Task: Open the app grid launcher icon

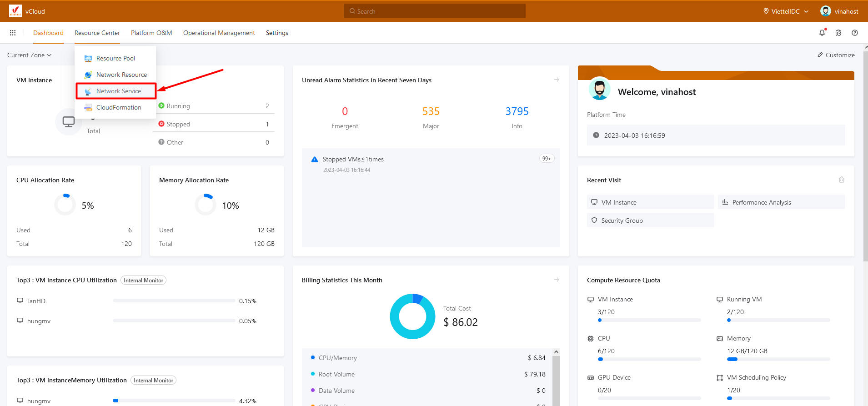Action: click(x=13, y=33)
